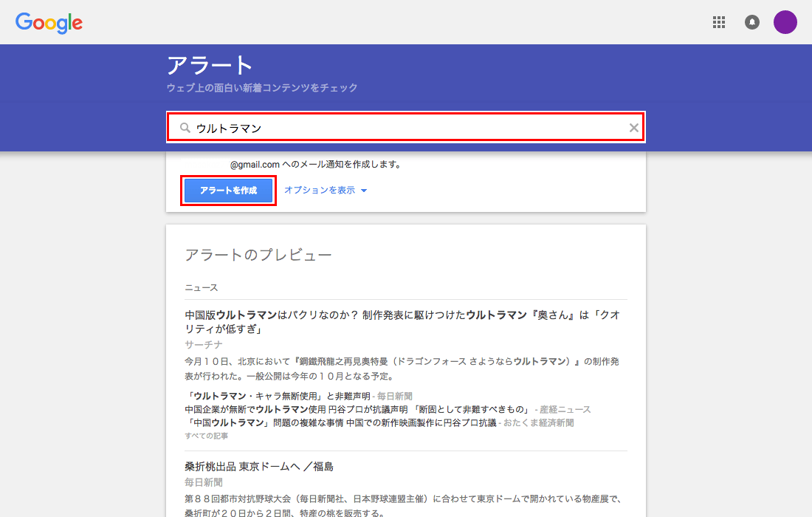Click the アラートのプレビュー heading

tap(258, 255)
